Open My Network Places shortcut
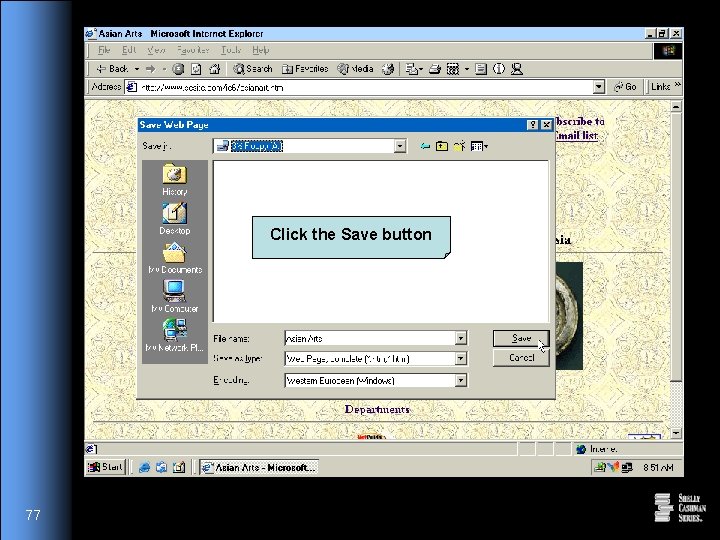Image resolution: width=720 pixels, height=540 pixels. click(x=174, y=336)
